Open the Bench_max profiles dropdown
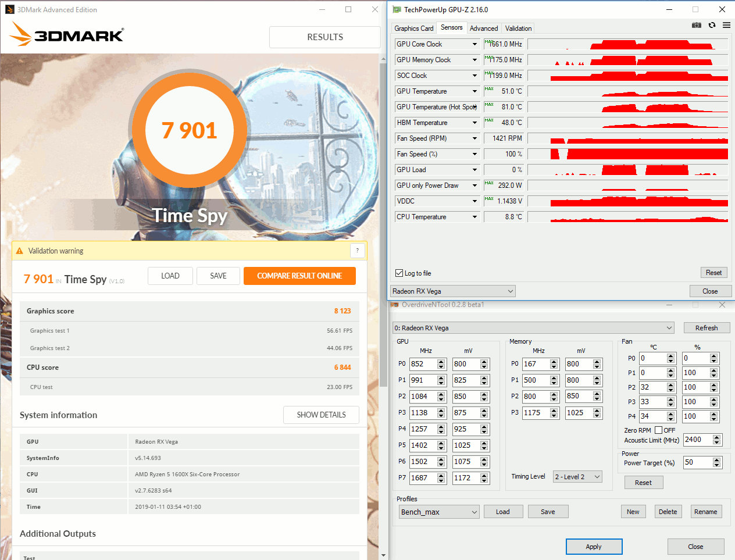Screen dimensions: 735x560 [x=439, y=512]
